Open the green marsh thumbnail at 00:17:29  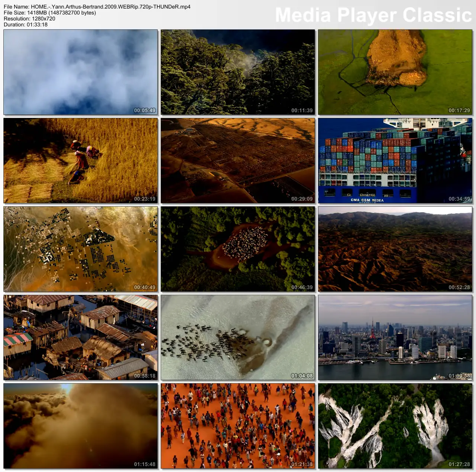tap(395, 72)
